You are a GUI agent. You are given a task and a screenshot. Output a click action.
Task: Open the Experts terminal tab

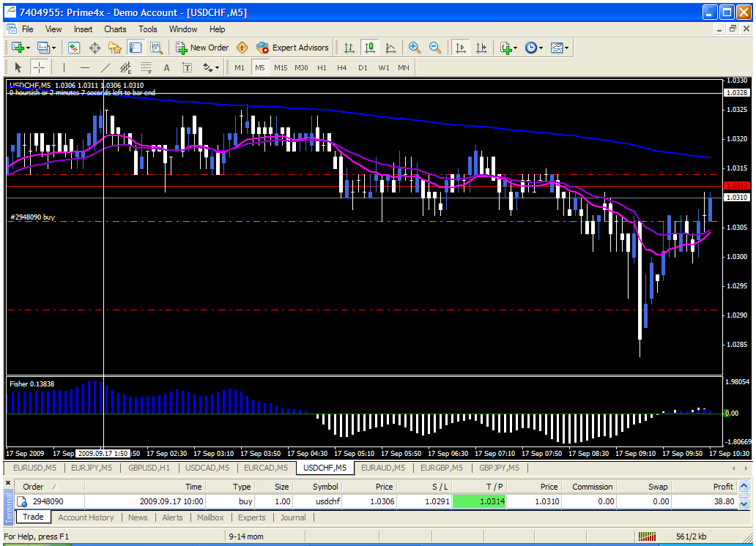(252, 517)
